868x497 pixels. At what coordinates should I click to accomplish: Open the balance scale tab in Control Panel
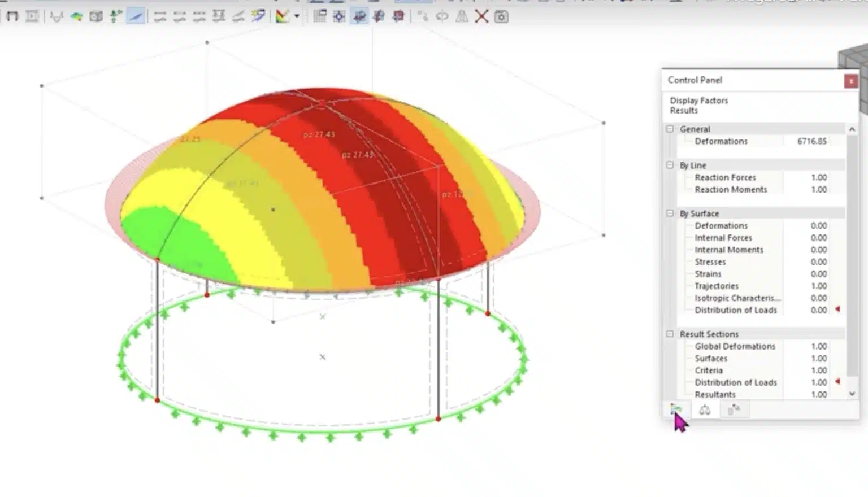point(705,409)
